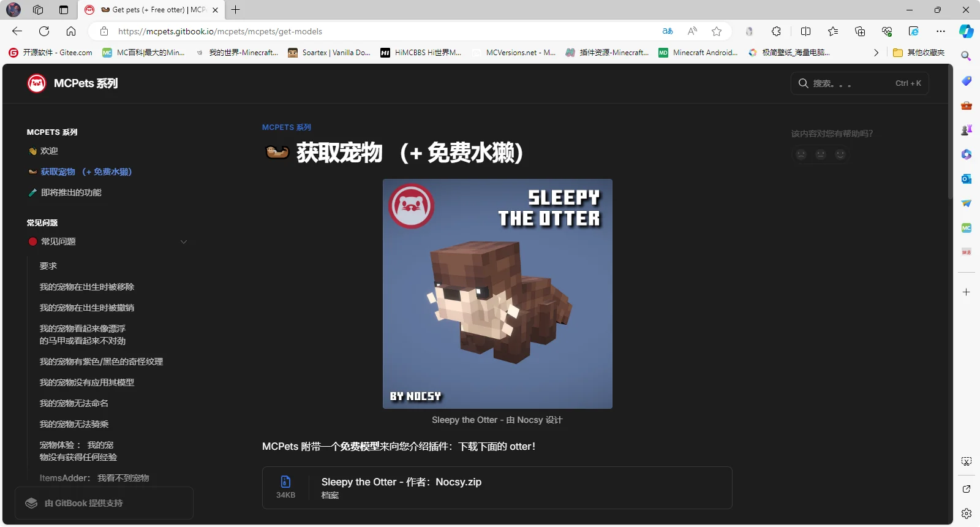Expand the bookmarks bar overflow chevron
The width and height of the screenshot is (980, 527).
pos(876,53)
